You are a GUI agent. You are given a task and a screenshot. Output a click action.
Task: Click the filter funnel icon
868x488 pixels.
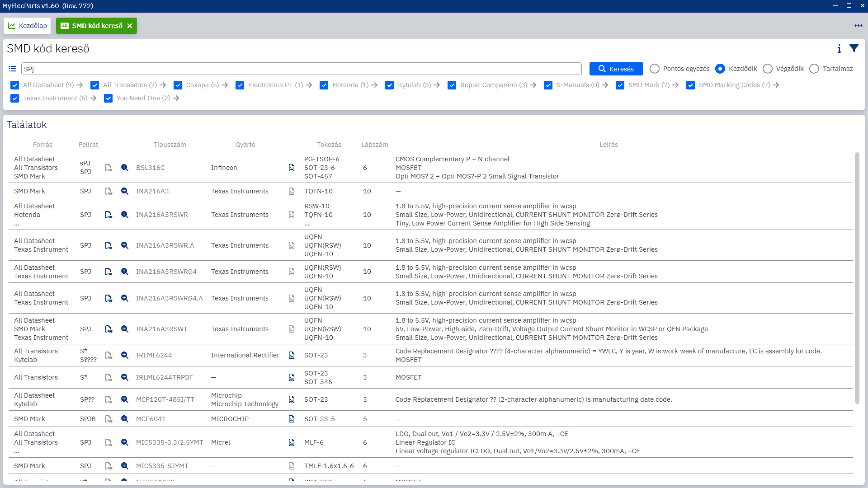[x=854, y=48]
